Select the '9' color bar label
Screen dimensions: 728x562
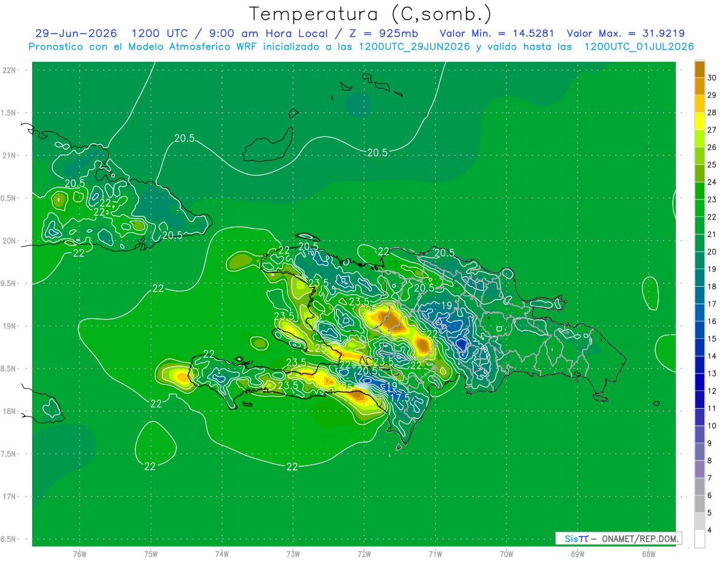[x=710, y=443]
